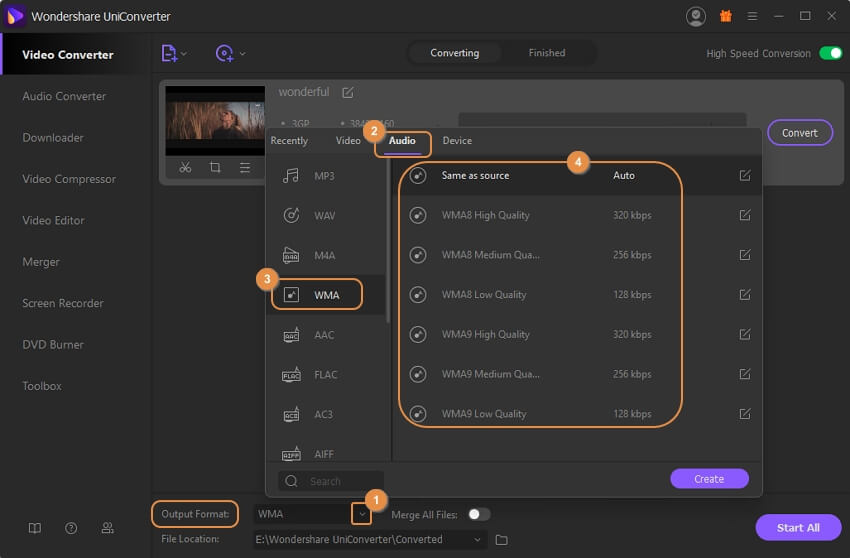Click the Start All button

coord(798,528)
